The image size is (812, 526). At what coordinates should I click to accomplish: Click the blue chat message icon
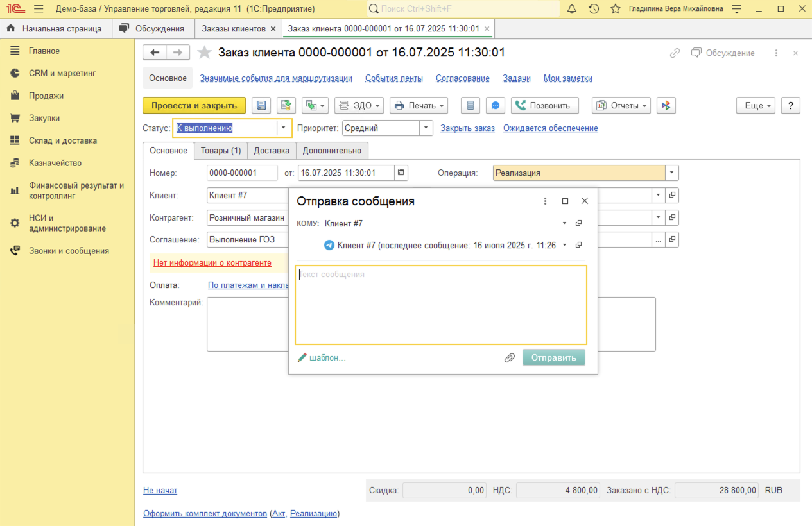pos(495,106)
